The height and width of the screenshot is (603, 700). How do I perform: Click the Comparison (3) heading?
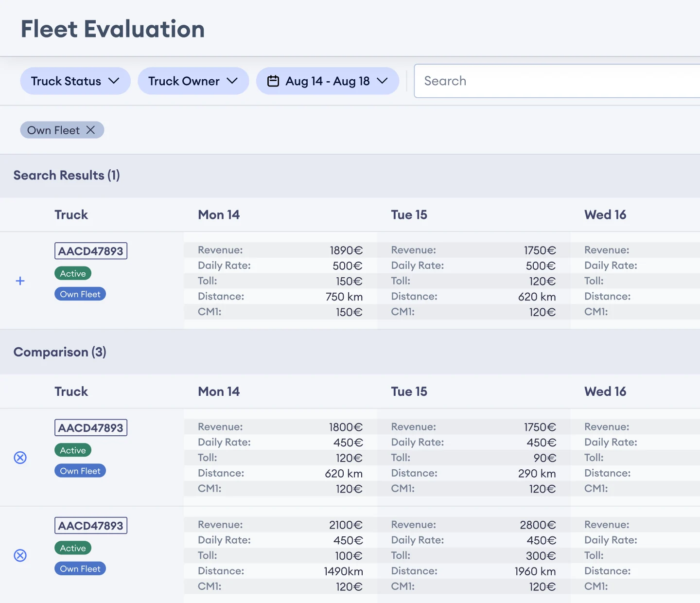pyautogui.click(x=60, y=352)
